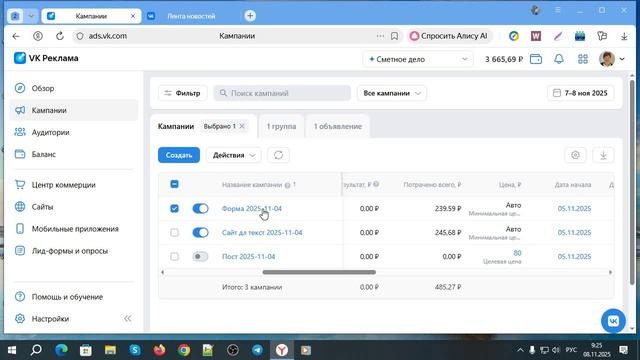640x360 pixels.
Task: Open the Сайт дл текст 2025-11-04 link
Action: coord(262,233)
